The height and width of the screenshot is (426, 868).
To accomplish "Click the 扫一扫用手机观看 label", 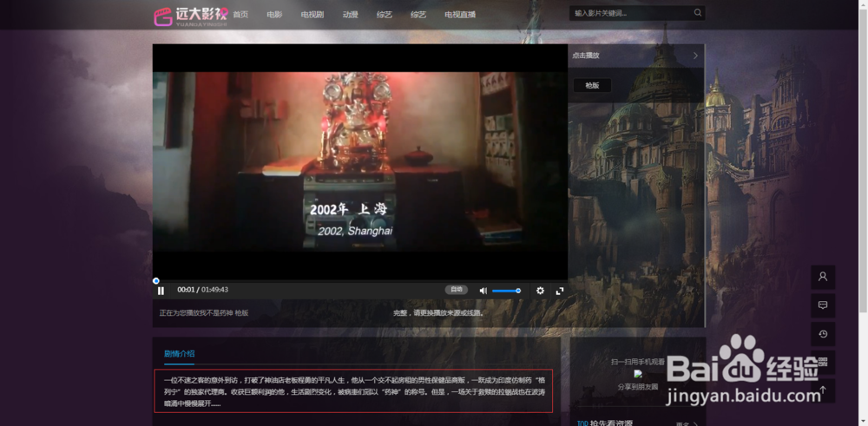I will tap(638, 363).
